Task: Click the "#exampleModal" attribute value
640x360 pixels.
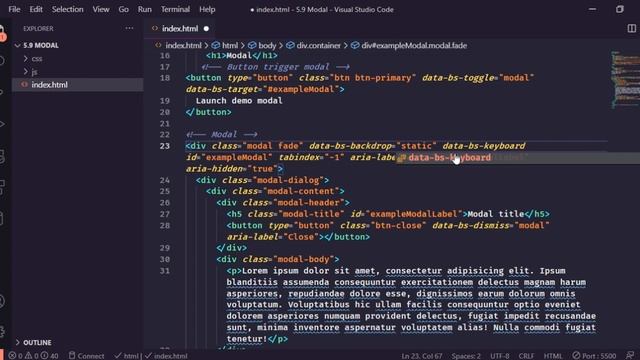Action: 301,89
